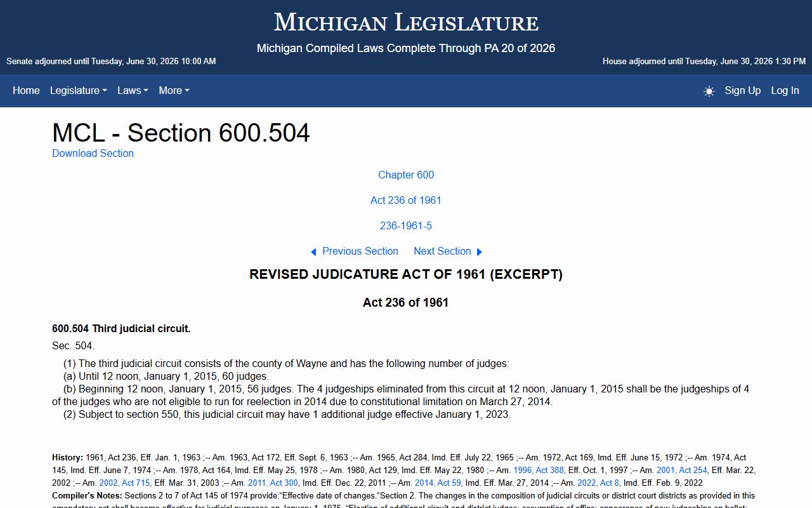Click the Sign Up link

click(743, 90)
